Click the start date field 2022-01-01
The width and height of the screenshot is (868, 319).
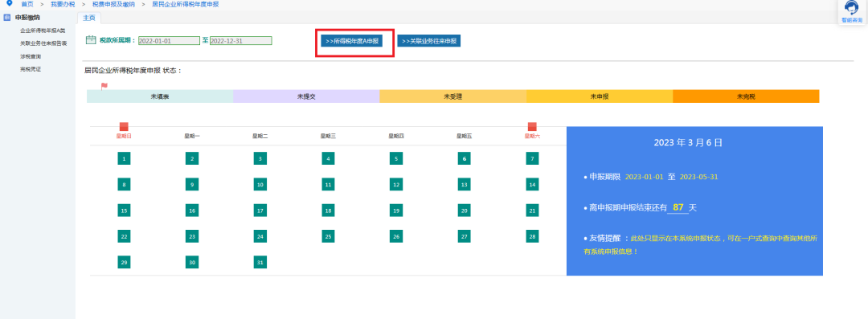tap(169, 40)
